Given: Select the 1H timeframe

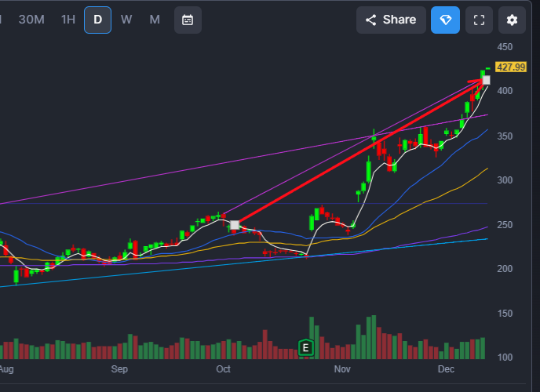Looking at the screenshot, I should (67, 20).
